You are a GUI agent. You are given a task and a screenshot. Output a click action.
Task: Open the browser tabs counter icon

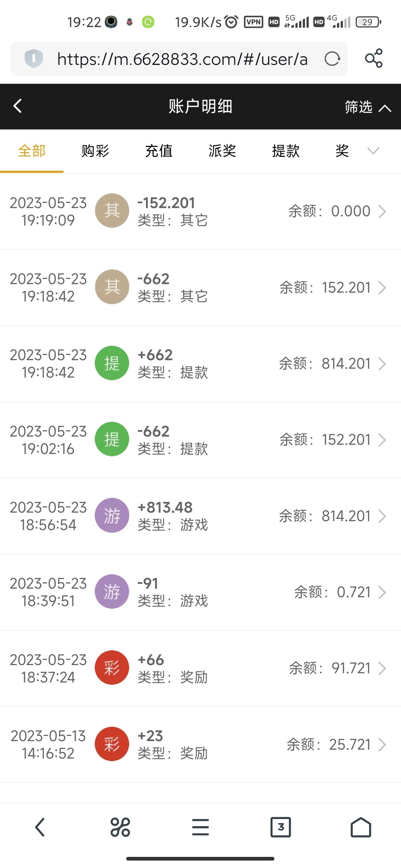click(x=281, y=827)
